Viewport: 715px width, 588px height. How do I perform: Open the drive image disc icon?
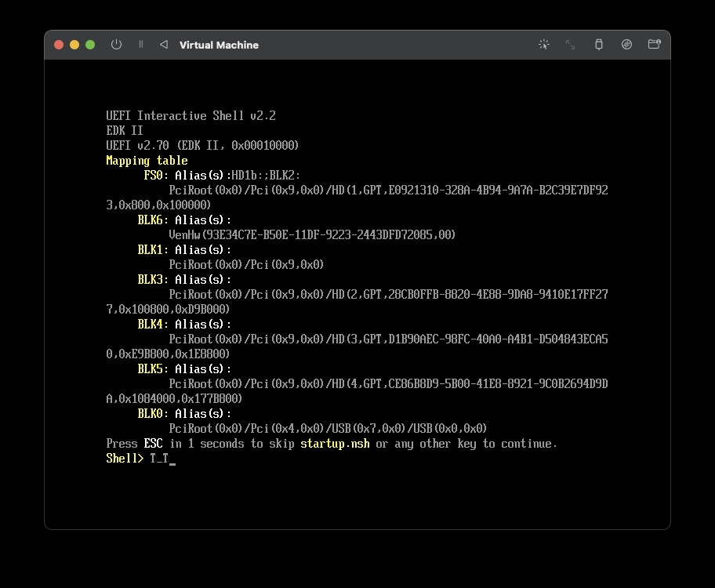click(x=626, y=44)
